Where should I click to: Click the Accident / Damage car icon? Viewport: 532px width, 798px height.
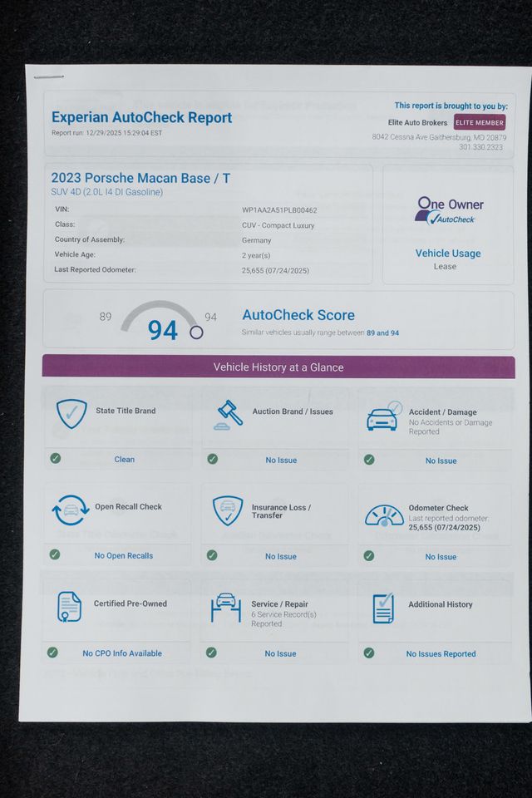click(x=383, y=416)
